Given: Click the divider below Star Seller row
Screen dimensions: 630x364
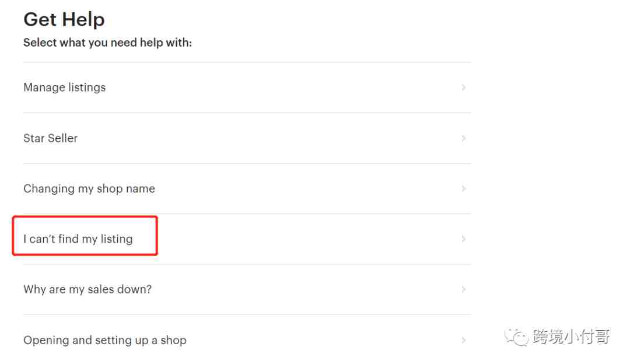Looking at the screenshot, I should (x=247, y=163).
